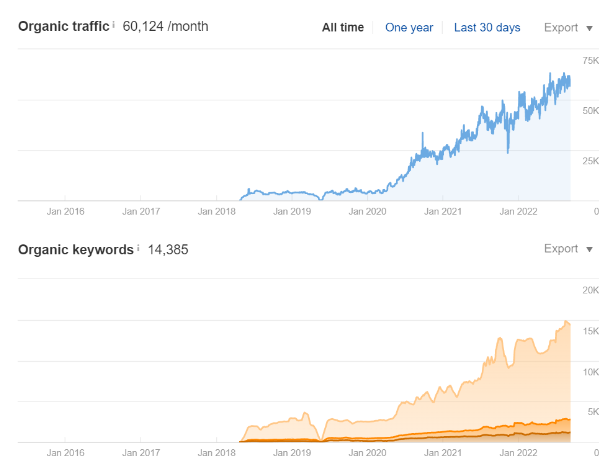The image size is (616, 469).
Task: Click the sharp traffic dip before Jan 2022
Action: 509,151
